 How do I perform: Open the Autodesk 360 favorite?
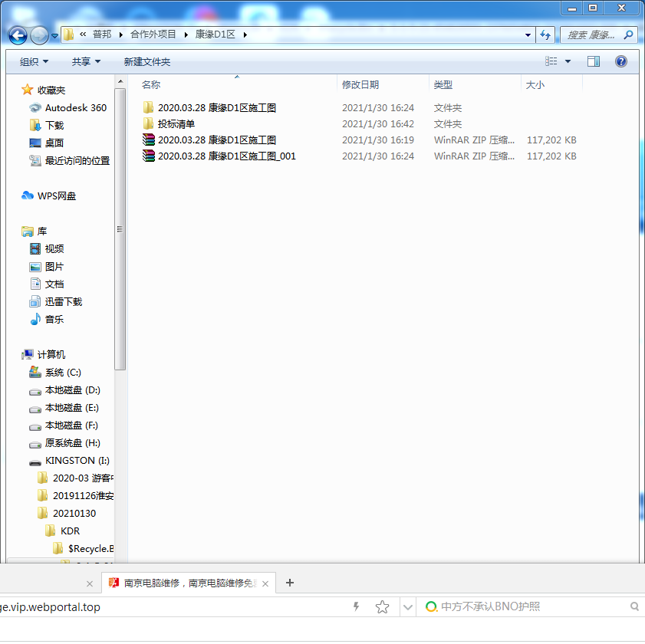tap(75, 108)
